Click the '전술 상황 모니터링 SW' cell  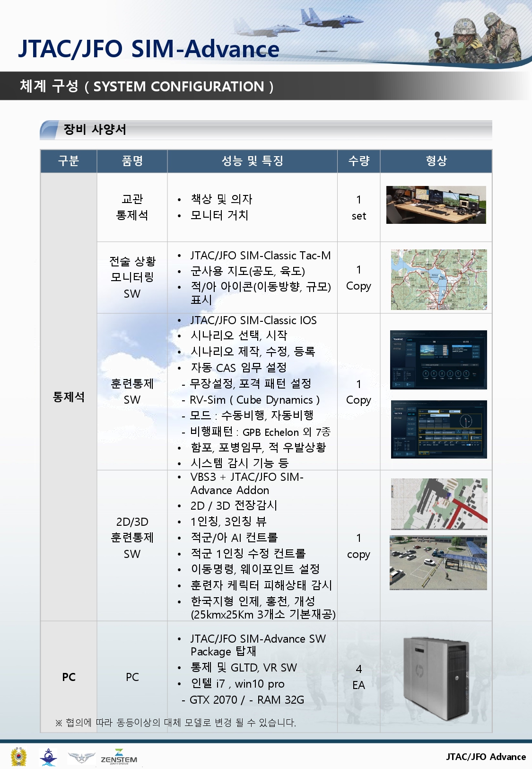[x=132, y=277]
